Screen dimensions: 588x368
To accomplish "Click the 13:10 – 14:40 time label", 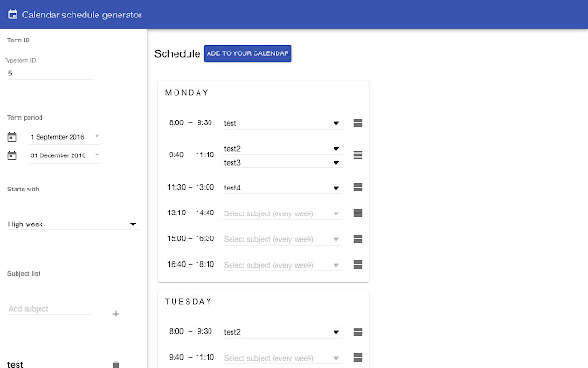I will [190, 213].
